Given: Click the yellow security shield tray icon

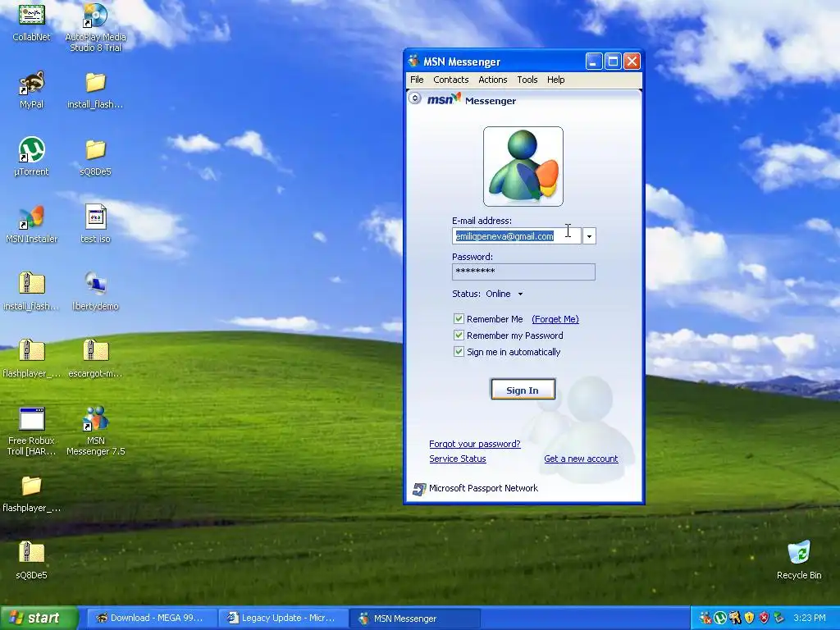Looking at the screenshot, I should coord(749,618).
